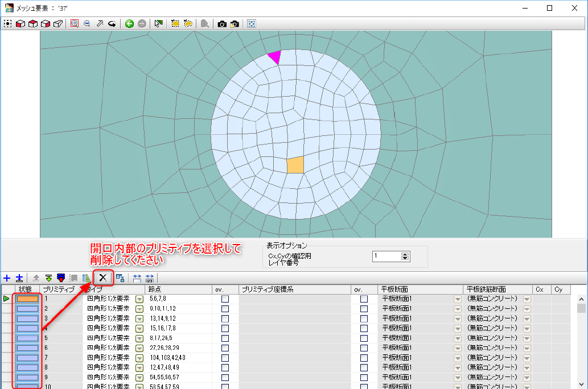
Task: Check the second ov. checkbox in row 3
Action: pyautogui.click(x=364, y=318)
